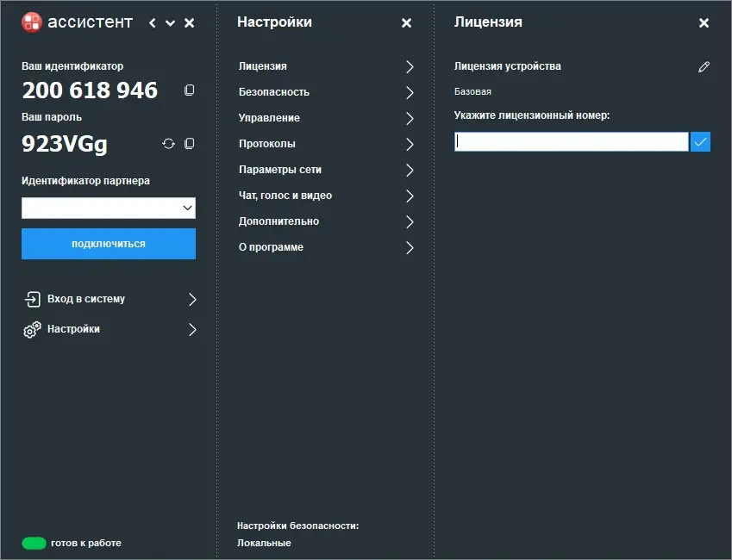
Task: Open the 'Протоколы' settings section
Action: tap(265, 144)
